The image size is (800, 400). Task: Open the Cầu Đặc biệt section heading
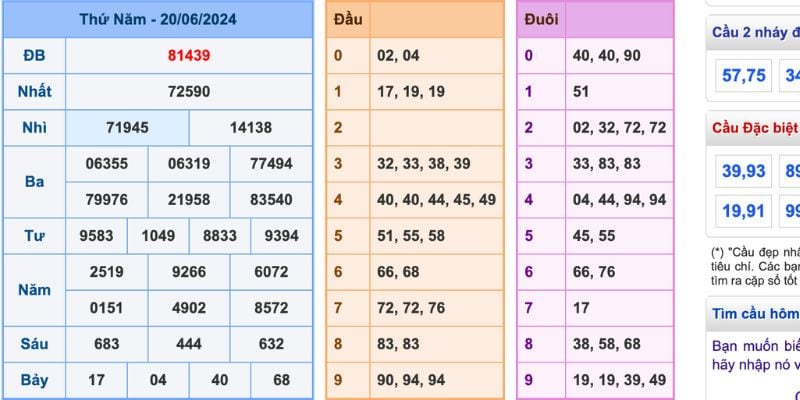click(x=755, y=128)
